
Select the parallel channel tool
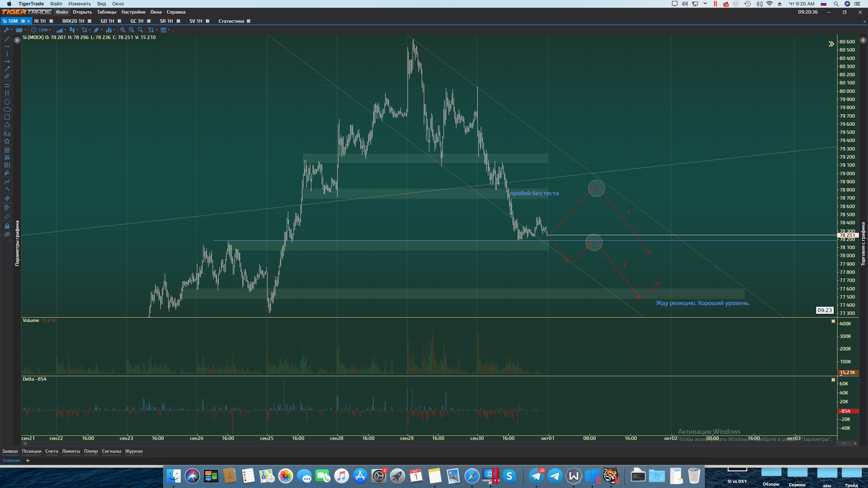7,77
